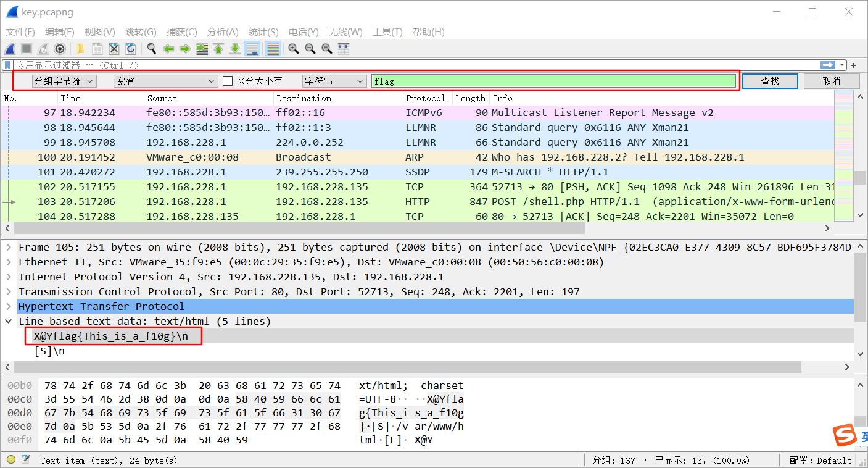
Task: Click the zoom out icon
Action: coord(310,49)
